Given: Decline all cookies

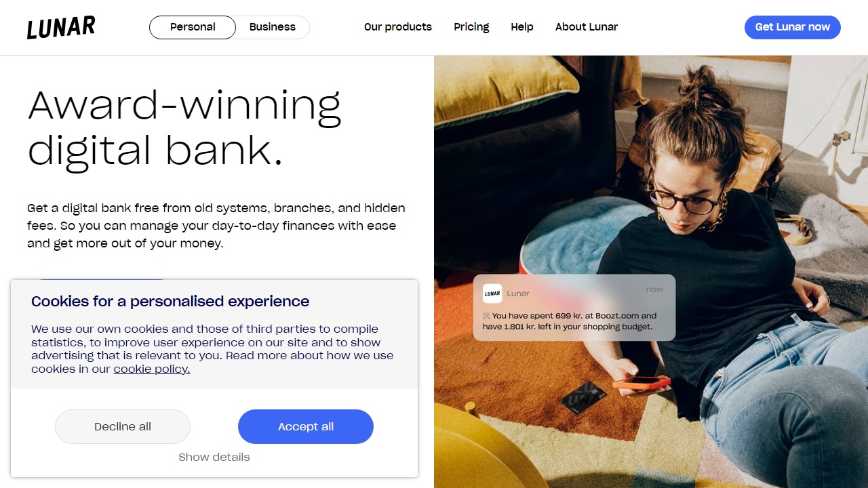Looking at the screenshot, I should (x=123, y=427).
